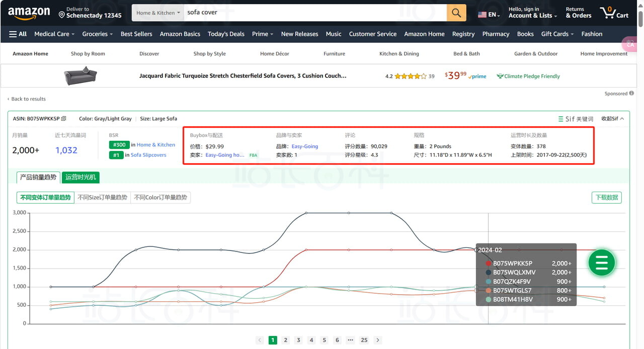Viewport: 644px width, 349px height.
Task: Click the location pin Deliver to icon
Action: click(62, 15)
